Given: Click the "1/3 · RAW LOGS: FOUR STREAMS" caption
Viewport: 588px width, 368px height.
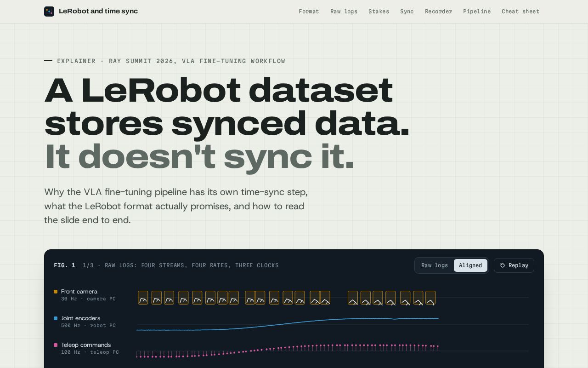Looking at the screenshot, I should pos(181,265).
